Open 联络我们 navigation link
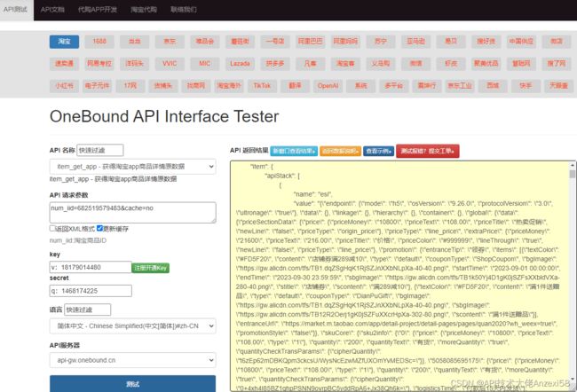This screenshot has width=577, height=392. [x=184, y=10]
